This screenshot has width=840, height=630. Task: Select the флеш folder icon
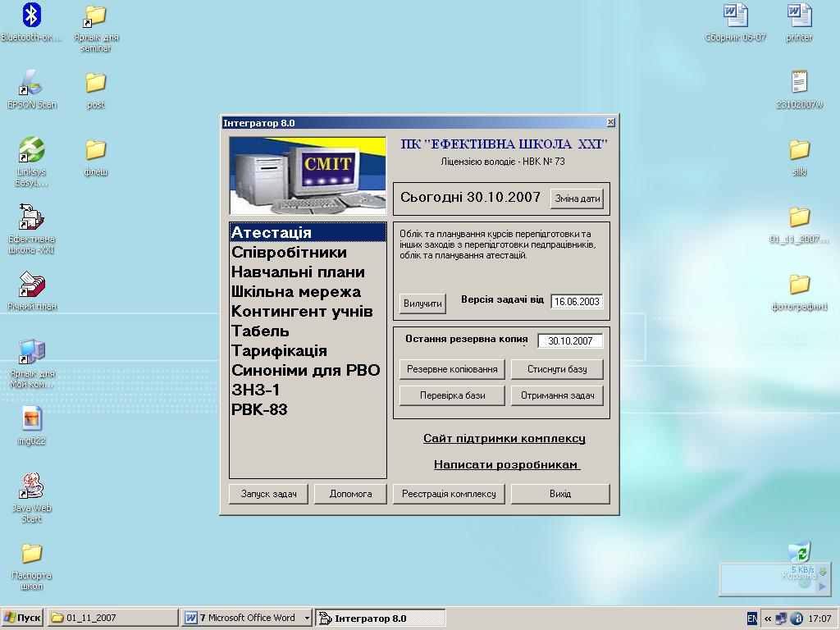tap(95, 150)
